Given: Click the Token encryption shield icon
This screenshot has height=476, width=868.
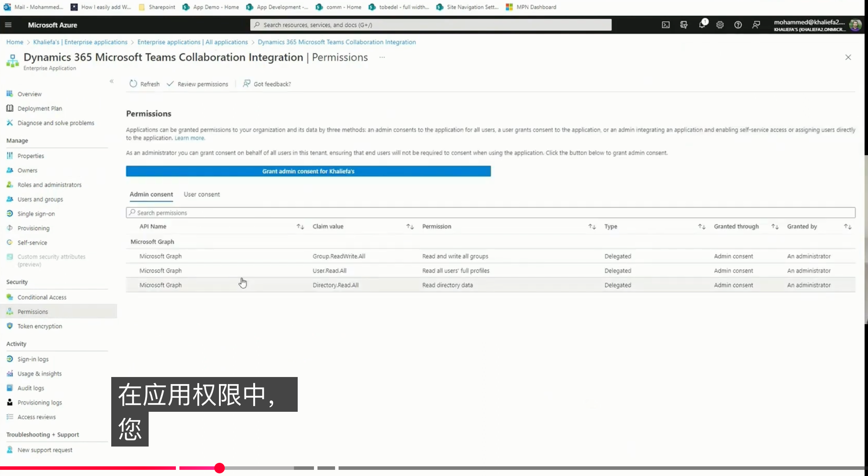Looking at the screenshot, I should coord(10,326).
